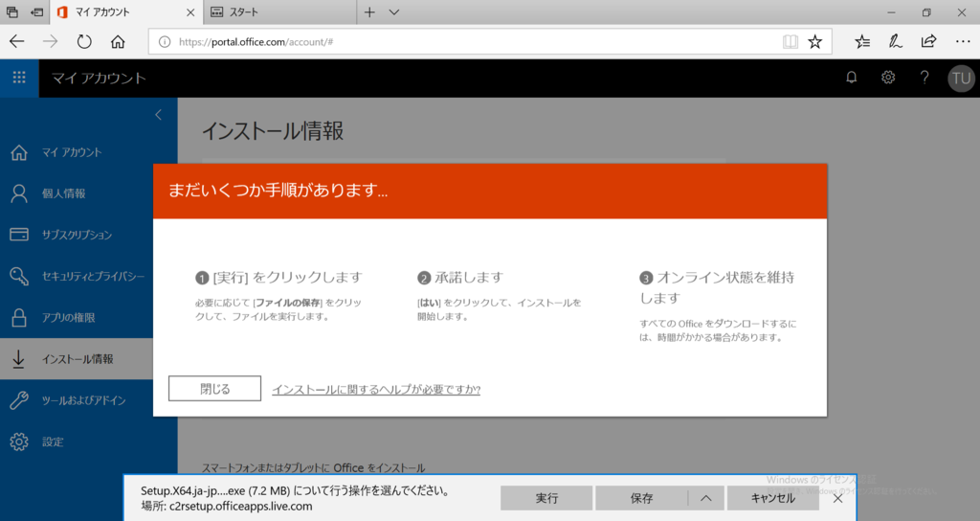Open アプリの権限 in sidebar
This screenshot has width=980, height=521.
pos(77,318)
